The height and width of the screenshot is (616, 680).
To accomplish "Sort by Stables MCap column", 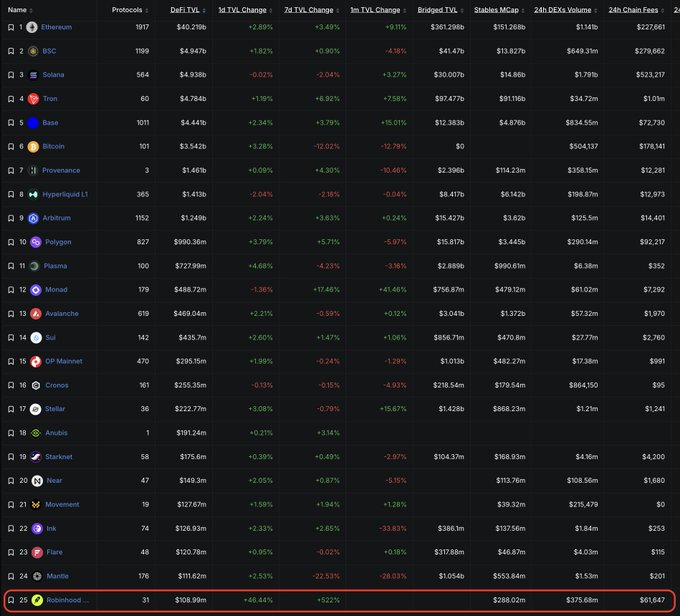I will 499,10.
